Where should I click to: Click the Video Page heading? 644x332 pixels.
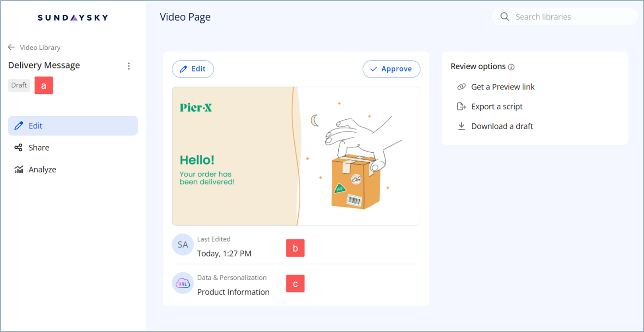pos(185,17)
